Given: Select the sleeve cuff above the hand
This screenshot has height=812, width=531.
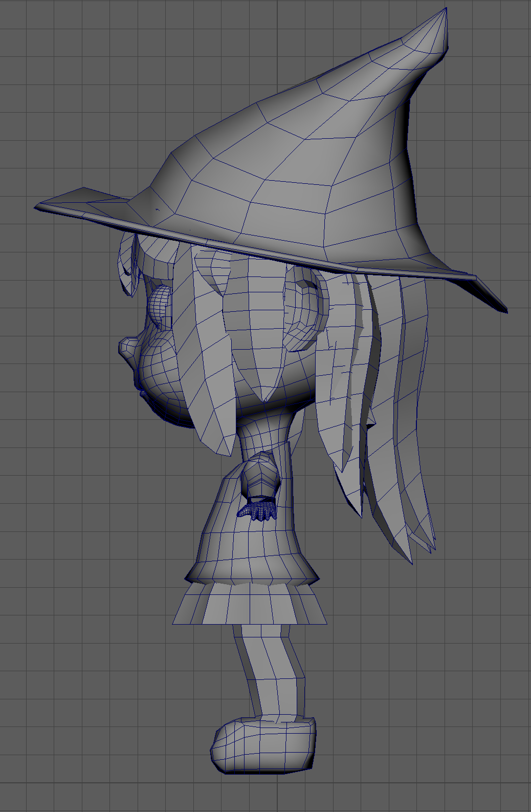Looking at the screenshot, I should point(262,499).
